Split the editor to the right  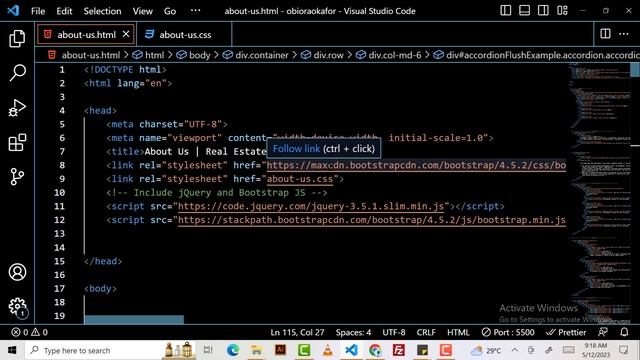click(605, 34)
